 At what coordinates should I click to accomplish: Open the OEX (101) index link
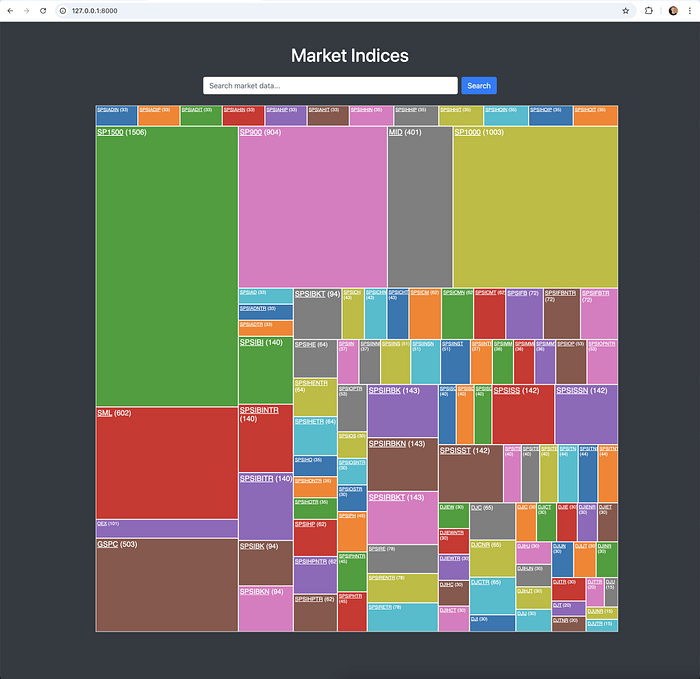pyautogui.click(x=102, y=523)
